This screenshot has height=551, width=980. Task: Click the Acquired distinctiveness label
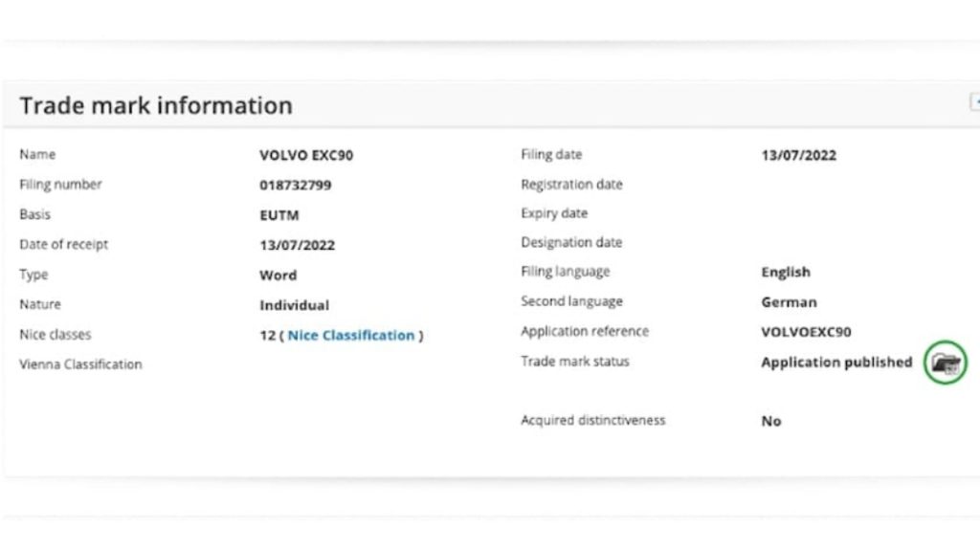593,421
